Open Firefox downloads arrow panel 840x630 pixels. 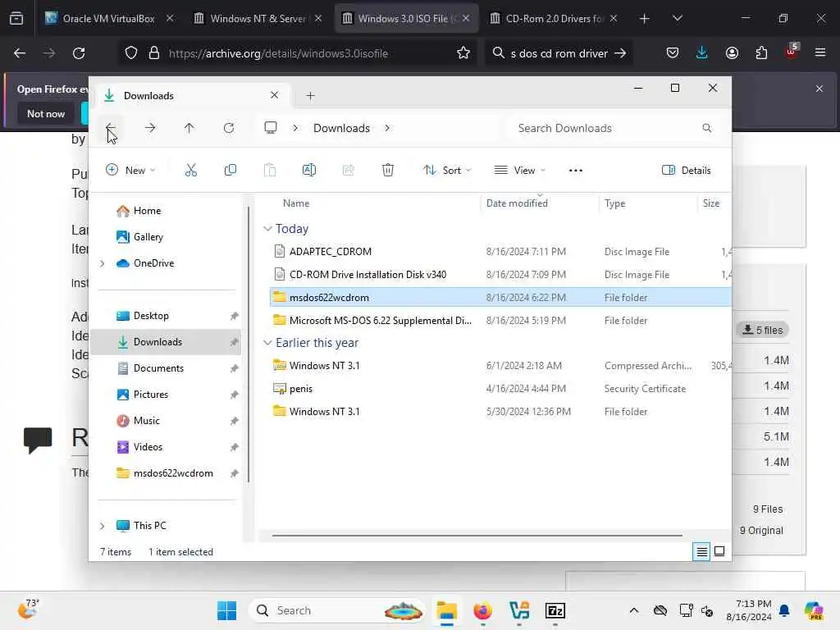point(702,52)
